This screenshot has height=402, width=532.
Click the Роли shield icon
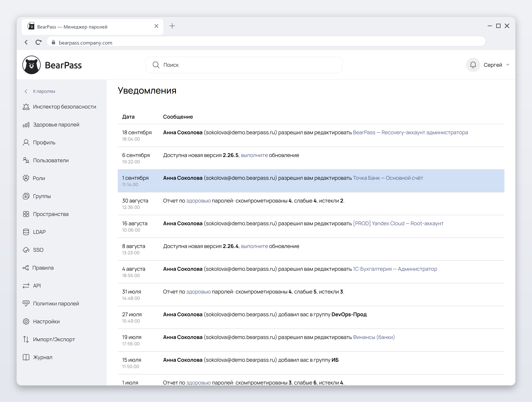[x=26, y=178]
